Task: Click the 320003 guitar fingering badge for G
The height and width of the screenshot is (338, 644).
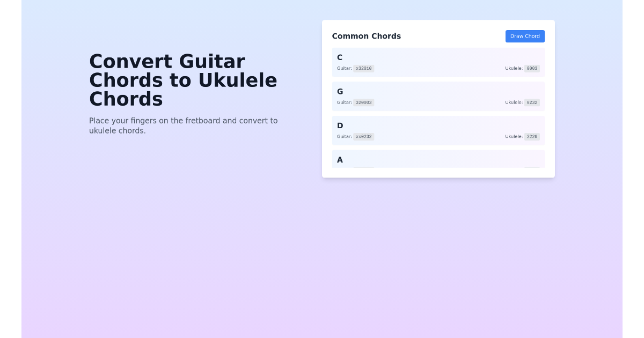Action: [363, 102]
